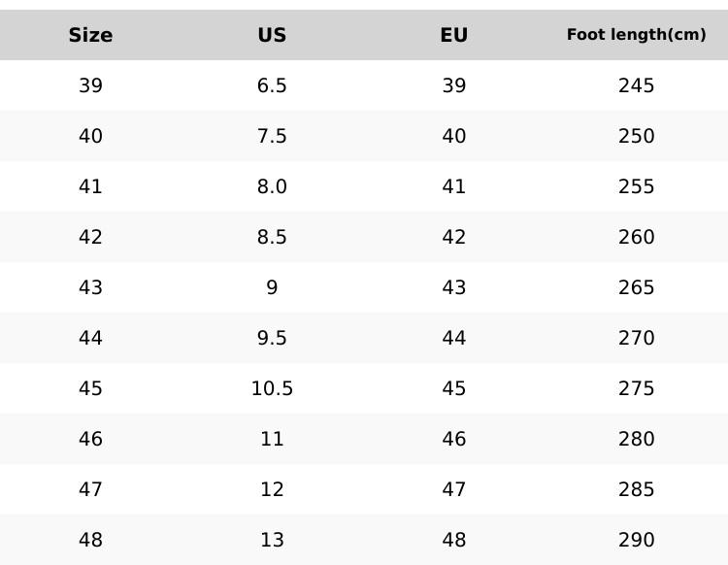Click the Size column header
Image resolution: width=728 pixels, height=565 pixels.
coord(90,35)
